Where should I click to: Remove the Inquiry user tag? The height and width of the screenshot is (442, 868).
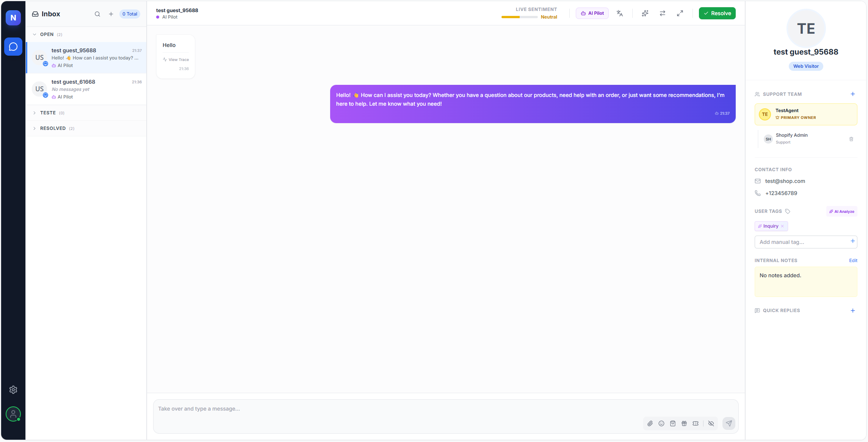(x=782, y=226)
